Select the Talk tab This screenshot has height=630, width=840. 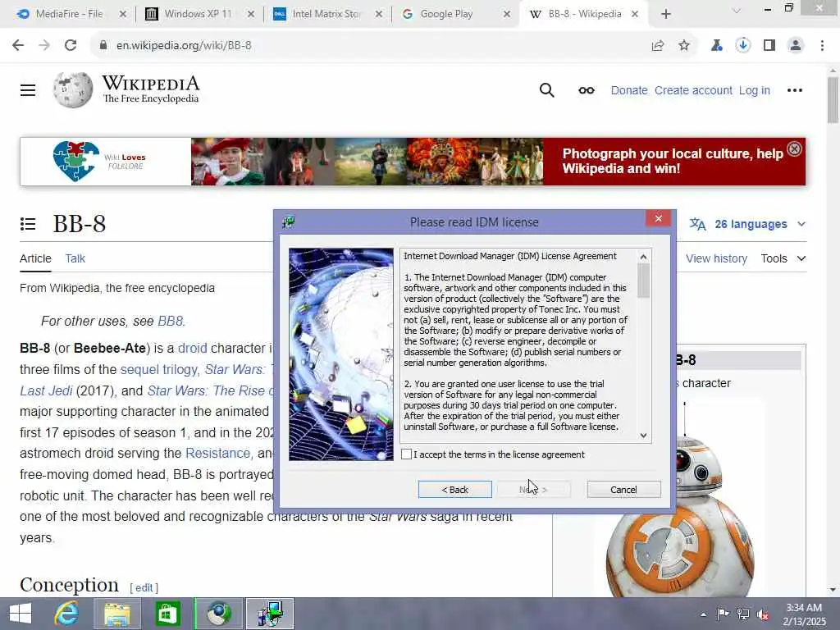[x=75, y=258]
